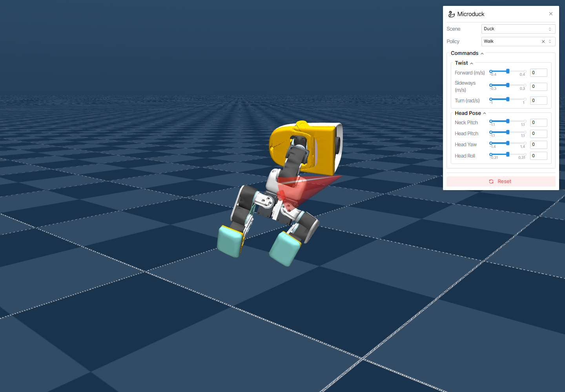Focus the Forward (m/s) value field
Image resolution: width=565 pixels, height=392 pixels.
pos(539,73)
